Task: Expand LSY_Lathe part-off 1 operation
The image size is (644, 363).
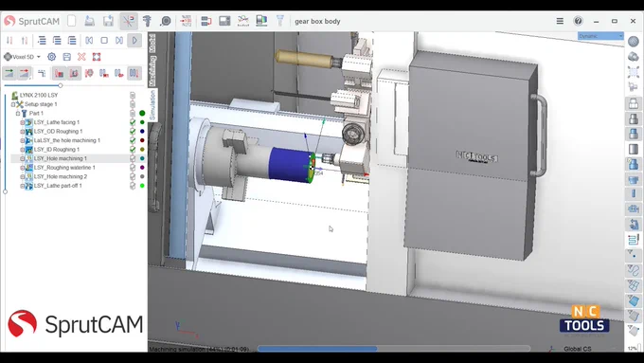Action: tap(22, 186)
